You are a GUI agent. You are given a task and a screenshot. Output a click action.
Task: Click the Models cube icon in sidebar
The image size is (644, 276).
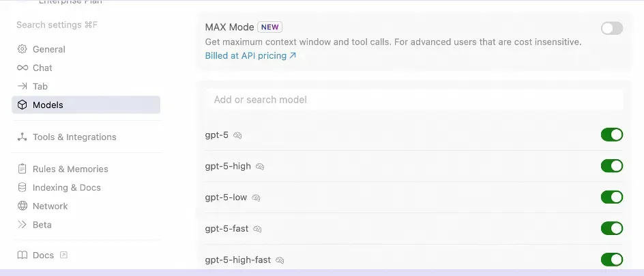[x=23, y=105]
